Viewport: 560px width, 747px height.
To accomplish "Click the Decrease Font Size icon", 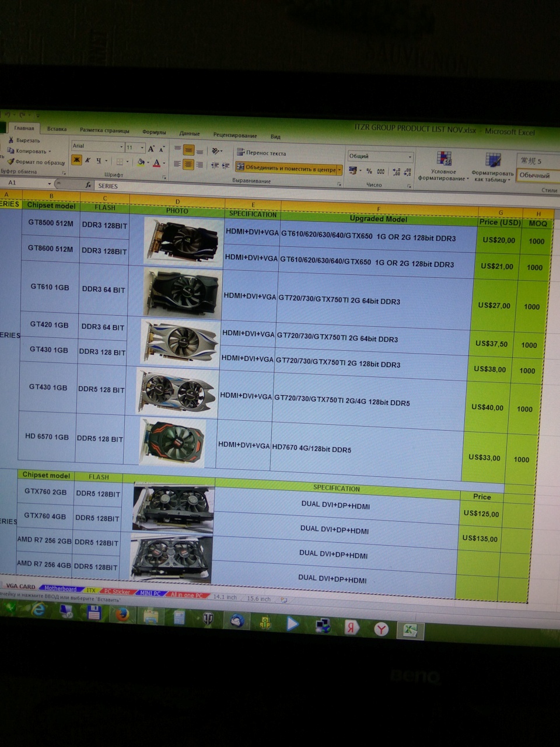I will point(162,149).
